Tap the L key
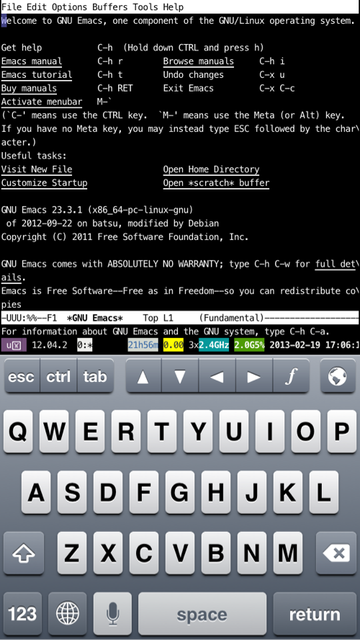The image size is (360, 640). tap(324, 492)
